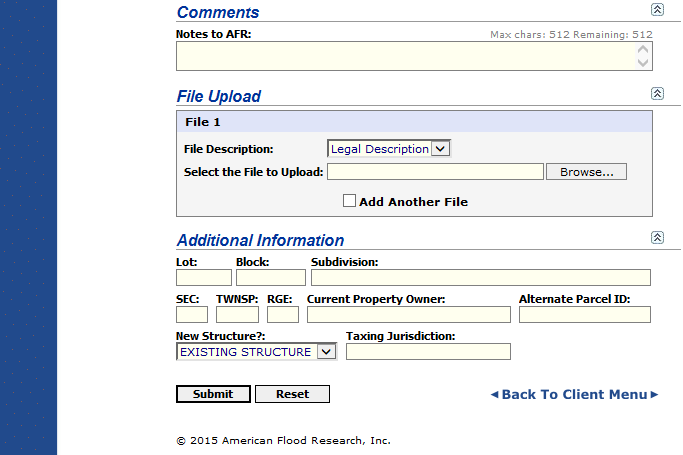Collapse the Comments section
This screenshot has width=683, height=455.
pyautogui.click(x=657, y=9)
